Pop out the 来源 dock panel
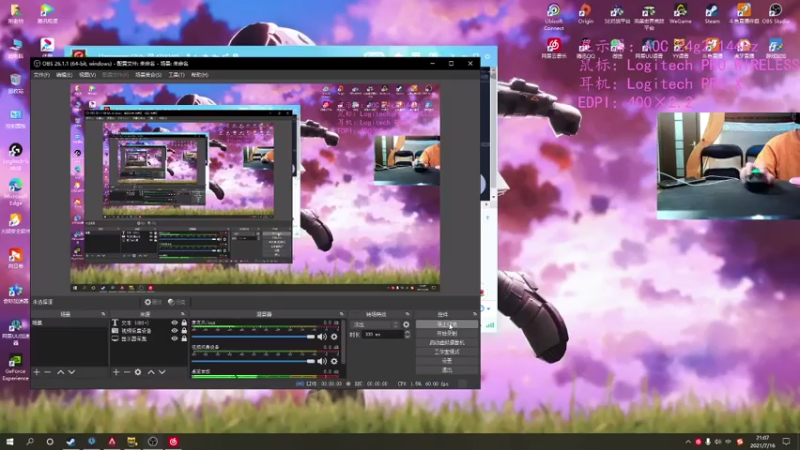The height and width of the screenshot is (450, 800). (183, 314)
